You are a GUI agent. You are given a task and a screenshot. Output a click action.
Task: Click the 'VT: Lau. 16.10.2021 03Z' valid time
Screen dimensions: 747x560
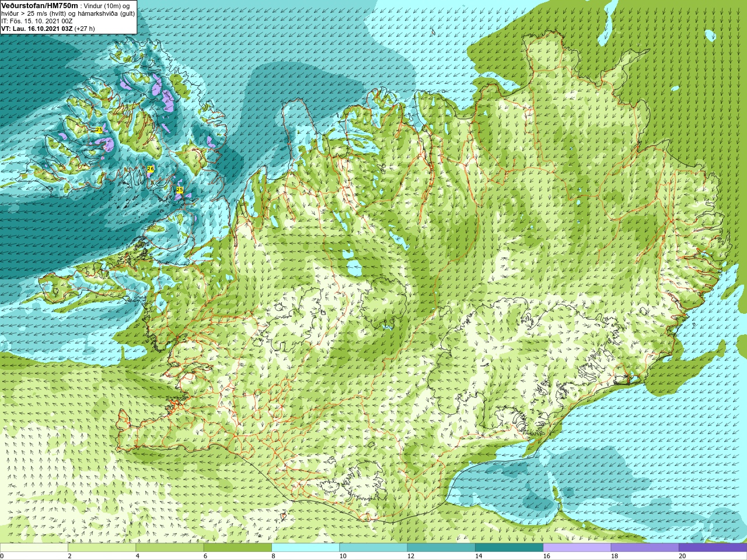coord(37,29)
